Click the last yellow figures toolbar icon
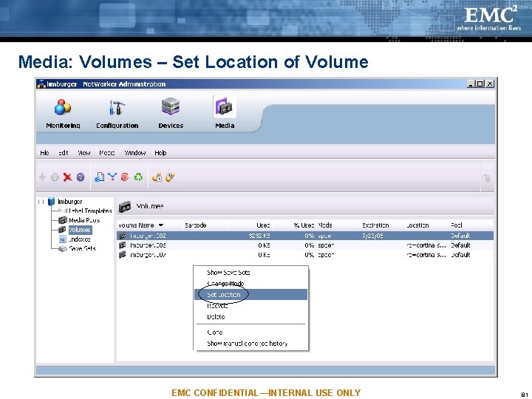532x399 pixels. pyautogui.click(x=170, y=177)
